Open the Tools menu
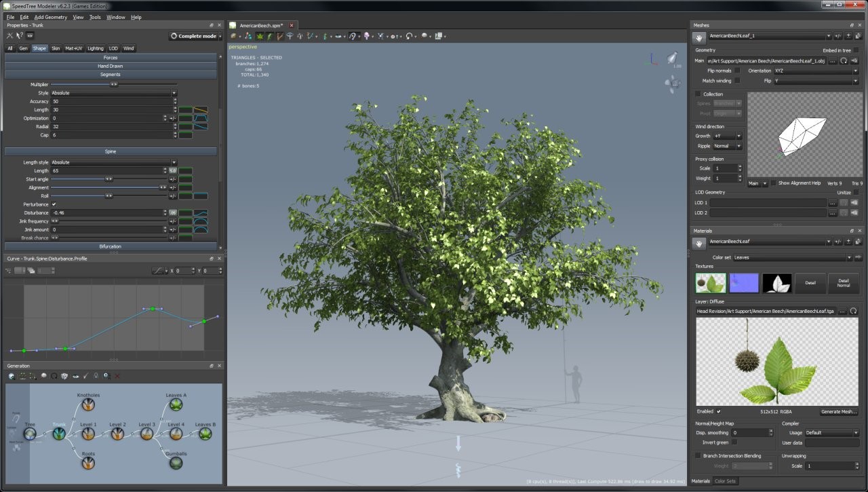The height and width of the screenshot is (492, 868). point(95,17)
